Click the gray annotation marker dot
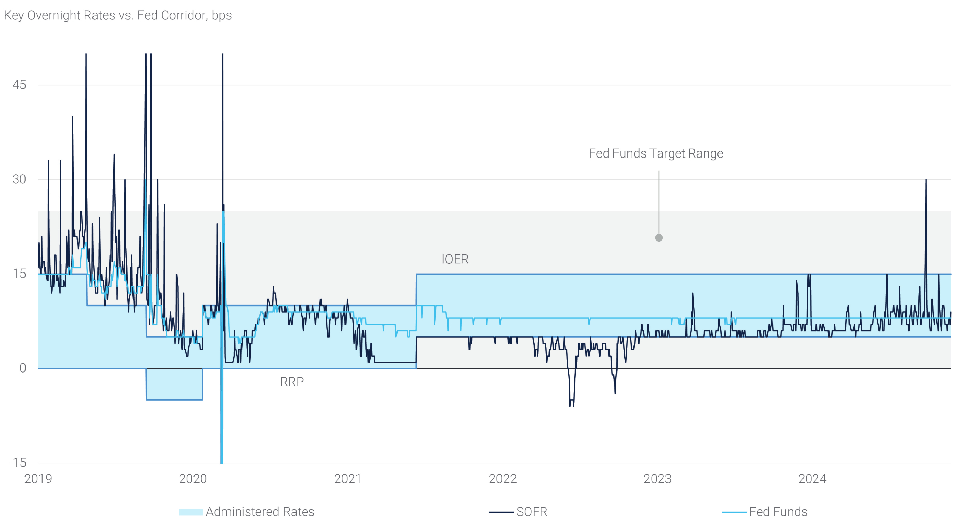The image size is (980, 529). click(659, 238)
